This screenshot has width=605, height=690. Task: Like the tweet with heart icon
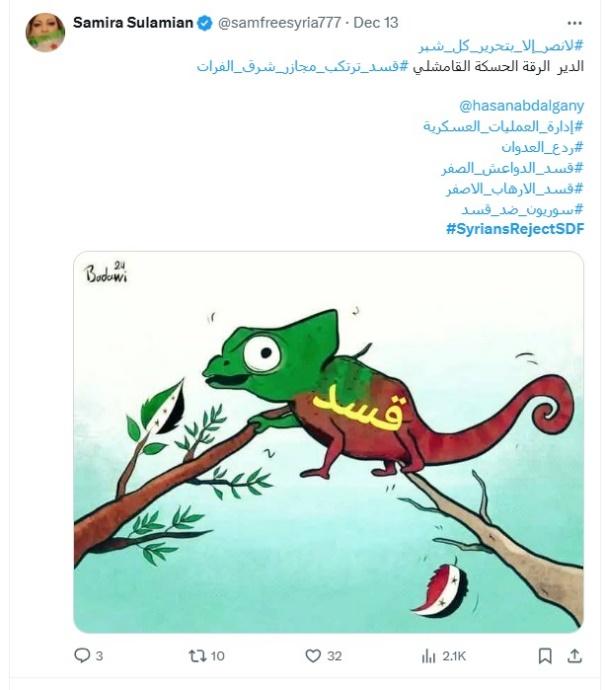tap(313, 656)
